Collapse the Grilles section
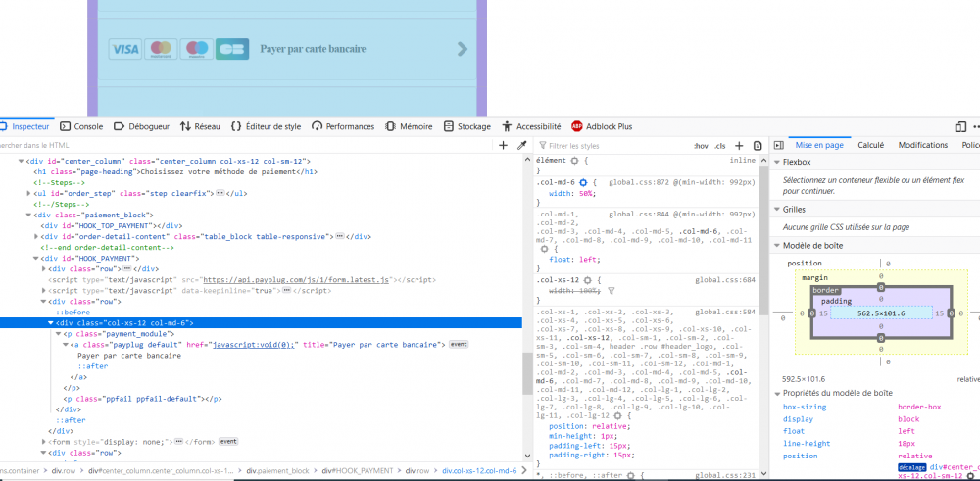The width and height of the screenshot is (980, 481). tap(777, 210)
